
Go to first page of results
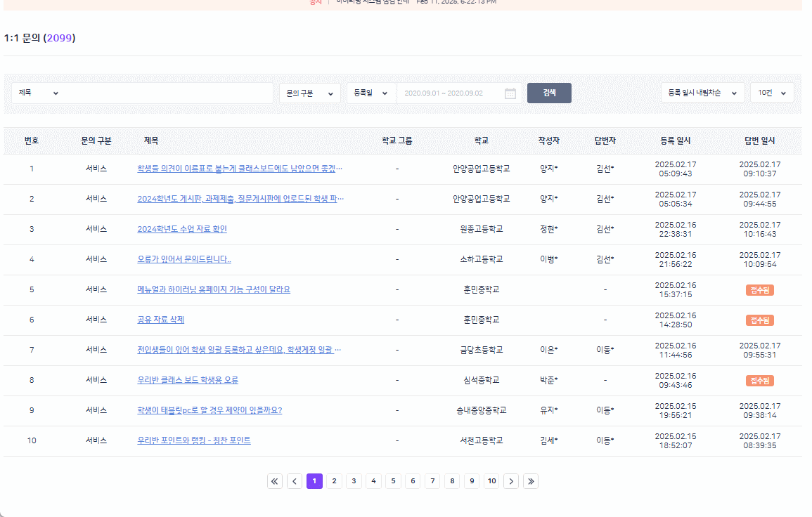[275, 481]
